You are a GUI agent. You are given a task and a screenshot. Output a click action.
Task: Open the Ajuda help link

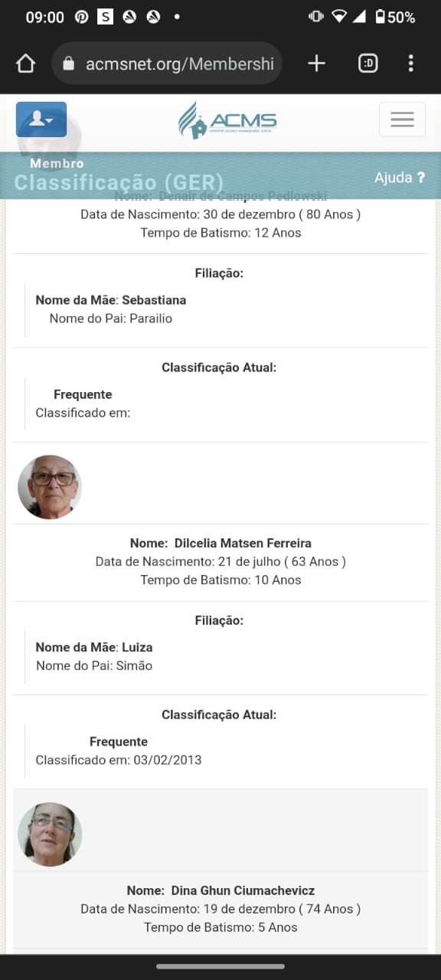point(399,178)
